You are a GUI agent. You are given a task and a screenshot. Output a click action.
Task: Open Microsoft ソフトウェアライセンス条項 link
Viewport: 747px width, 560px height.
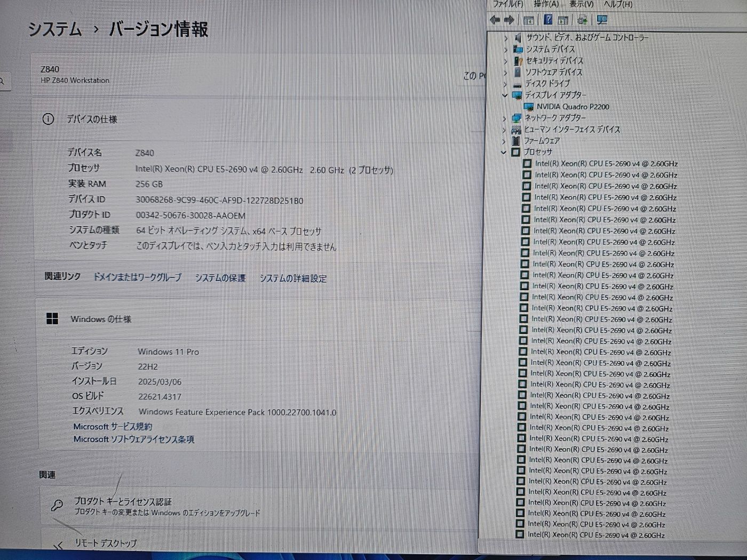(134, 439)
